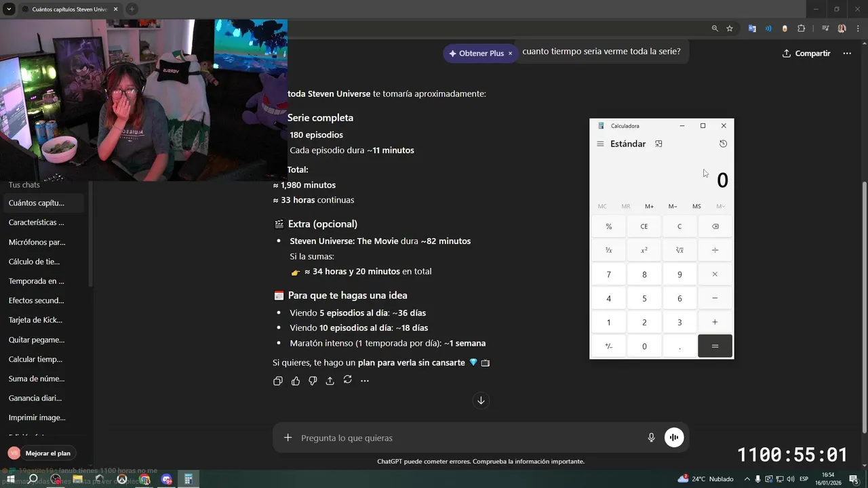Click the Compartir share button

[x=806, y=53]
